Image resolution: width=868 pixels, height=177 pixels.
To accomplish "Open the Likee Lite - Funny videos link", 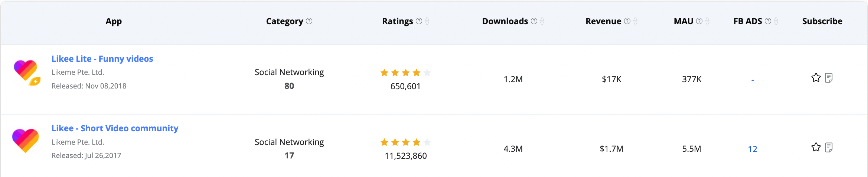I will pos(102,59).
